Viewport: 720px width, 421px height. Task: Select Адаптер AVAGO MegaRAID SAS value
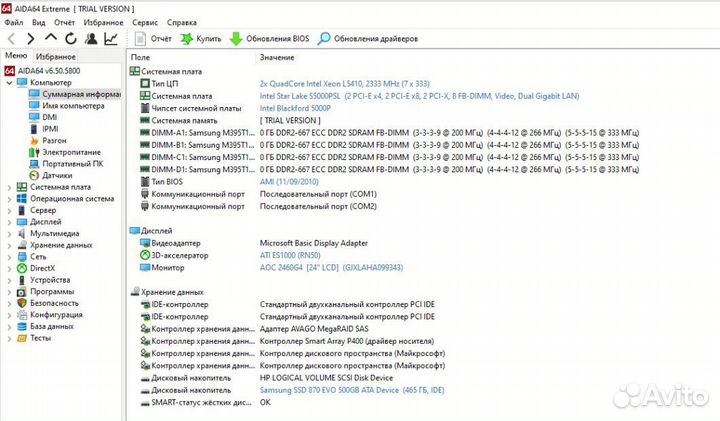point(314,329)
